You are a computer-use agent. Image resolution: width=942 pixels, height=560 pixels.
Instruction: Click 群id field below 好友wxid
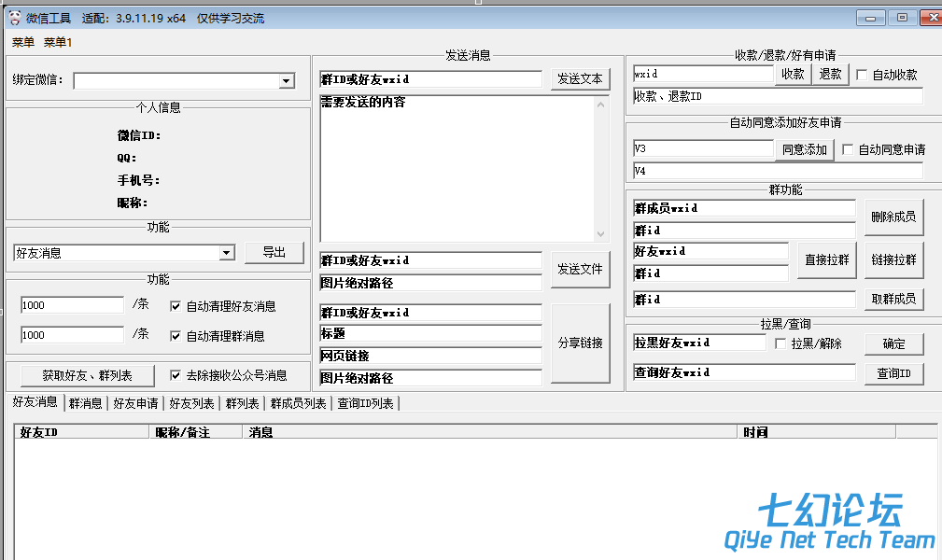coord(710,273)
